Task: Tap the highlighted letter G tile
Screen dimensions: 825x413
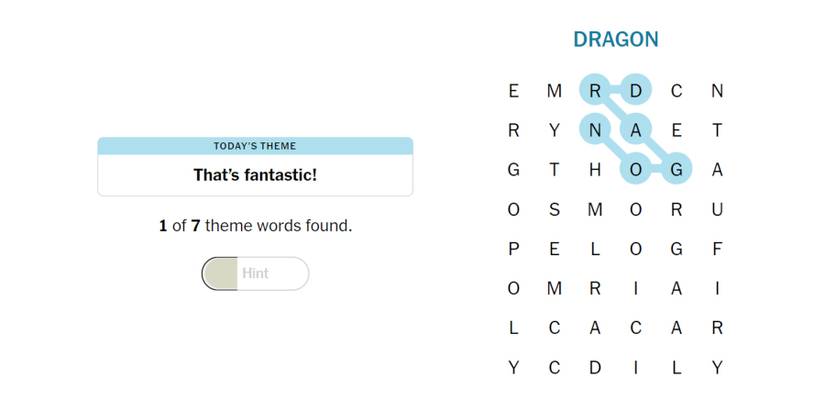Action: click(x=676, y=170)
